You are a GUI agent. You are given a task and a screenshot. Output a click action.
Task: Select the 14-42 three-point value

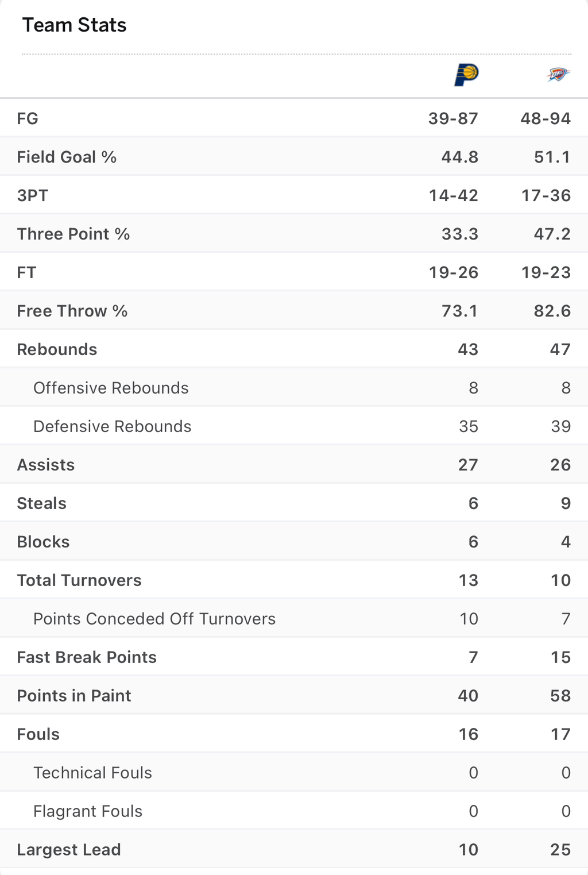tap(454, 195)
